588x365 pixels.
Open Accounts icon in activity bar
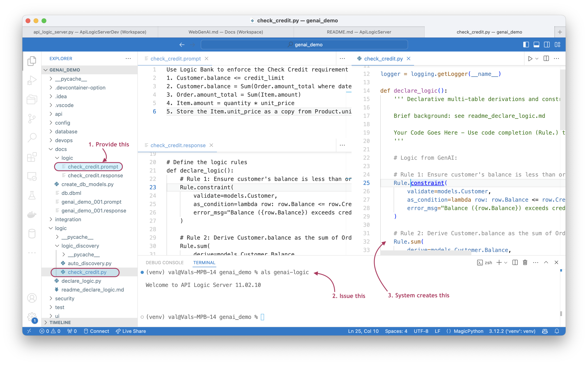pyautogui.click(x=32, y=298)
